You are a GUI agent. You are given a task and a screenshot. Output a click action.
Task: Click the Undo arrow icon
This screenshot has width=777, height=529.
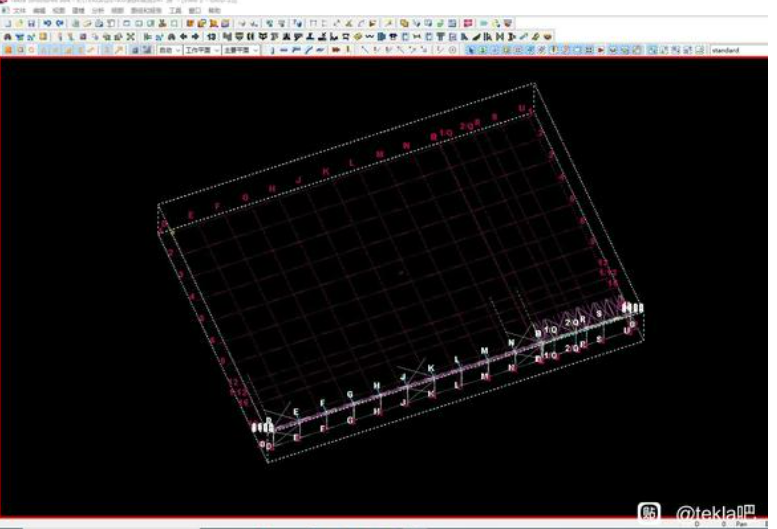47,23
